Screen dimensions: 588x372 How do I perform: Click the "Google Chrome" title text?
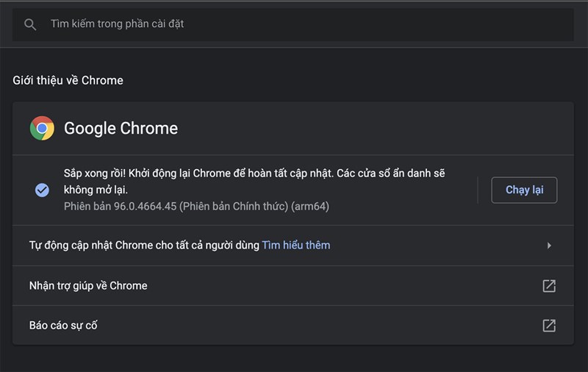click(121, 129)
